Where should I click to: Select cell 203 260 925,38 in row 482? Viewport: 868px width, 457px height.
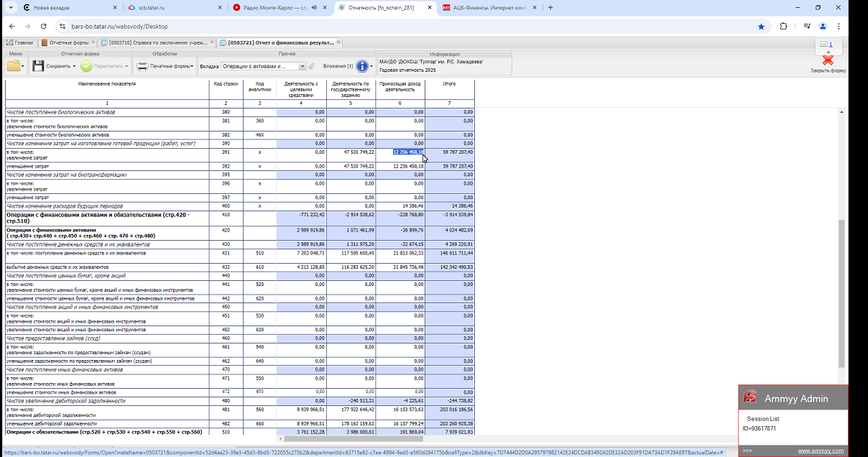tap(449, 423)
